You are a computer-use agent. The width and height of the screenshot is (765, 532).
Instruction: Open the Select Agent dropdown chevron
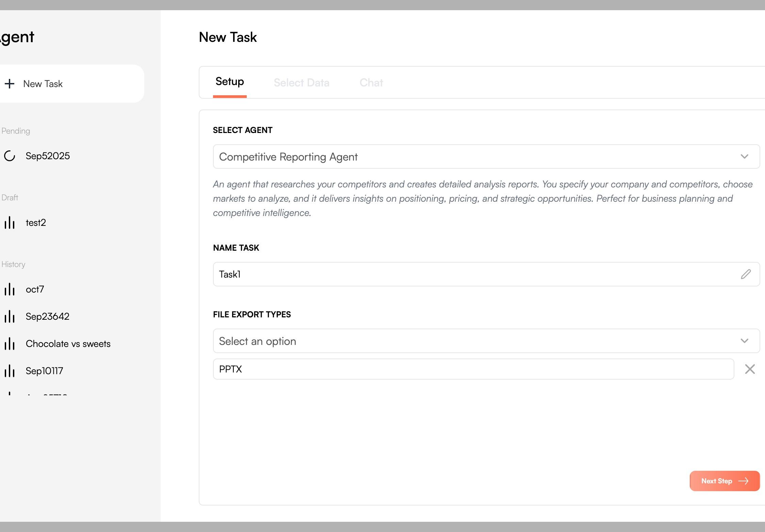744,156
